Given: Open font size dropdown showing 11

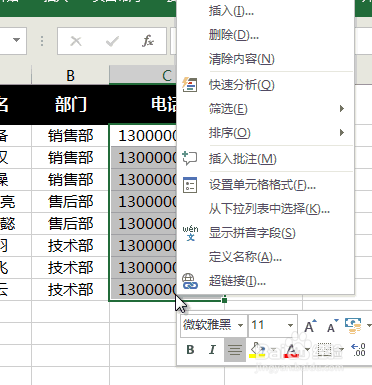Looking at the screenshot, I should [290, 325].
